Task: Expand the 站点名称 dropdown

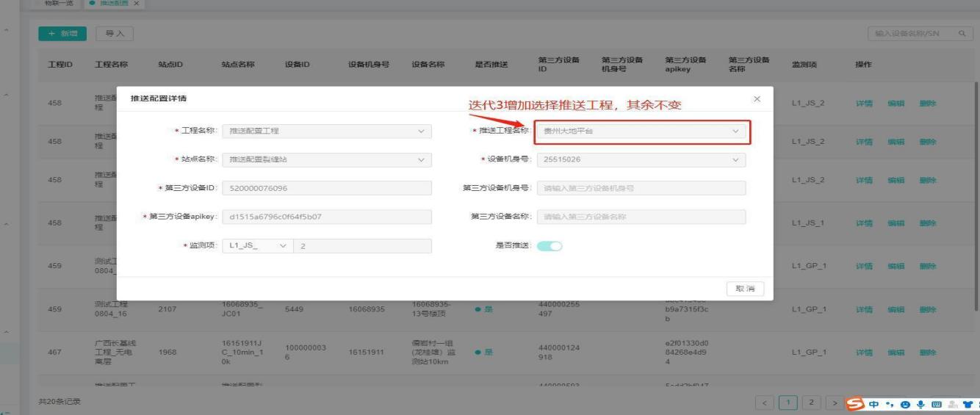Action: (x=326, y=159)
